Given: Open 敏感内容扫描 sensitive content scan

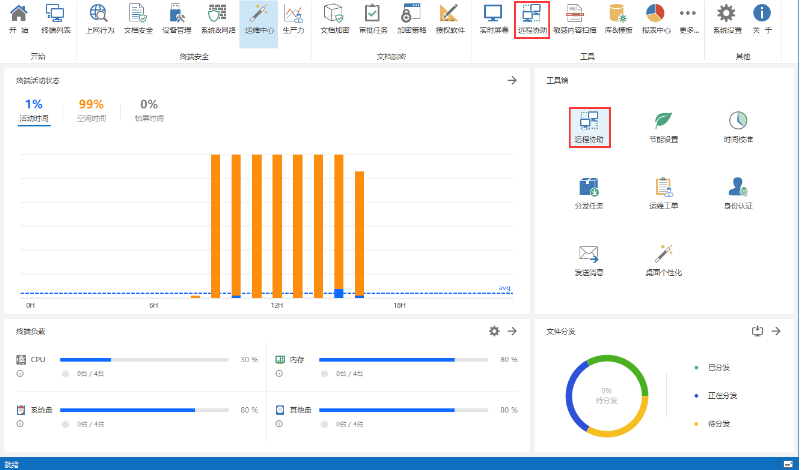Looking at the screenshot, I should [x=575, y=19].
